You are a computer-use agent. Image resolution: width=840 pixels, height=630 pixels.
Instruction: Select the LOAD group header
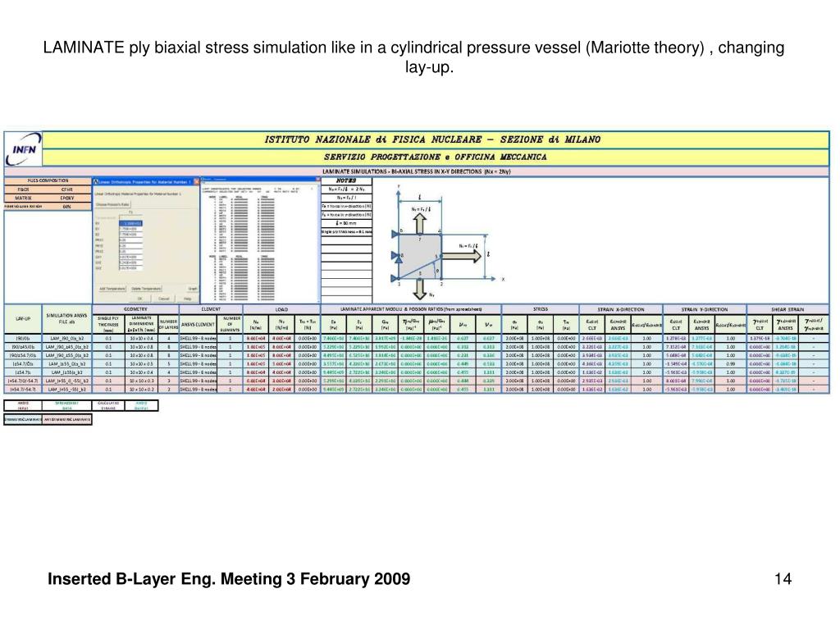[281, 309]
